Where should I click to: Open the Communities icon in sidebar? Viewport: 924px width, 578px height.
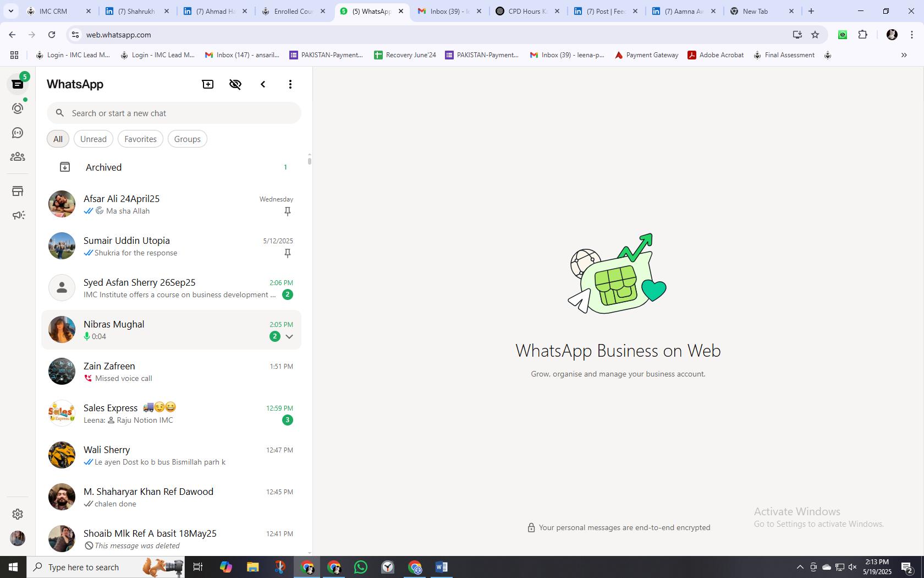click(x=18, y=157)
